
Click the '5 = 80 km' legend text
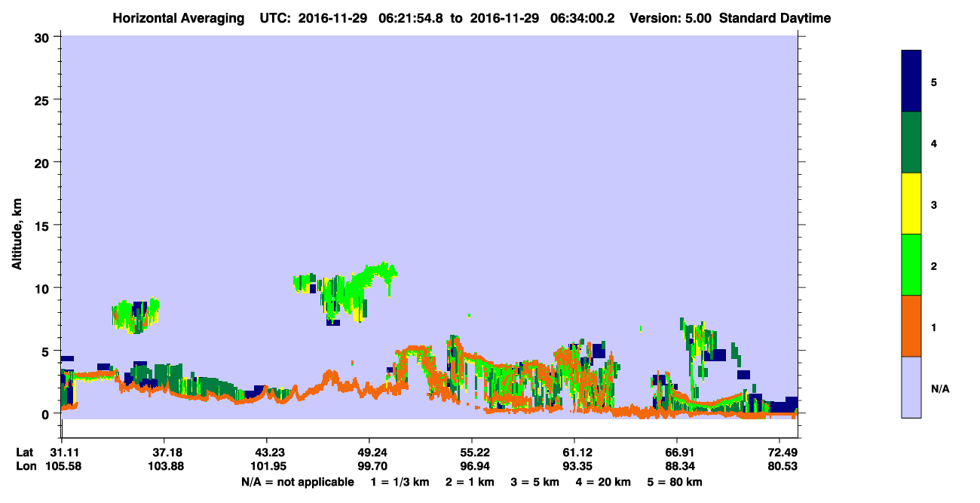675,482
